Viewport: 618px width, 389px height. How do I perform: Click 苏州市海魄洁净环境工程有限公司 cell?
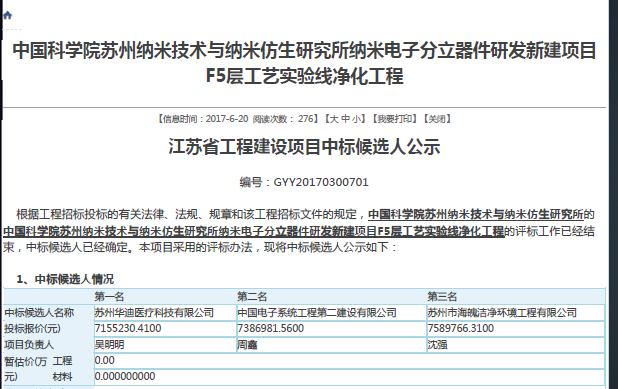[x=516, y=313]
